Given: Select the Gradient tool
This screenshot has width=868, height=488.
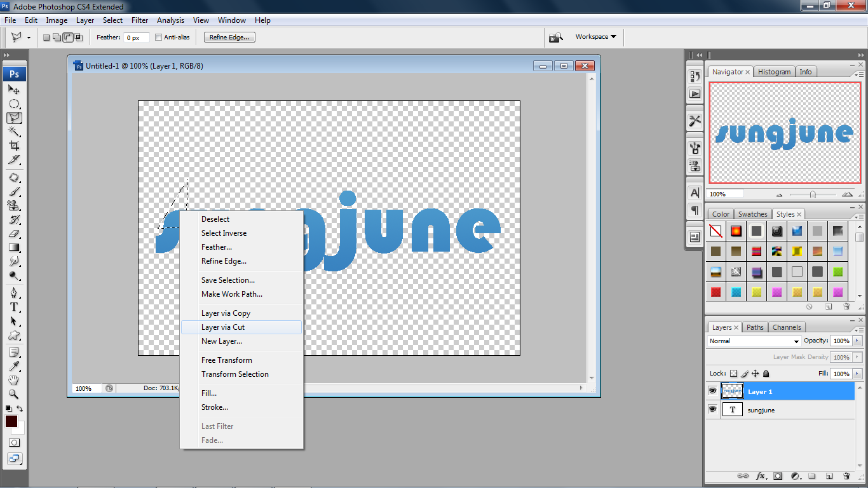Looking at the screenshot, I should point(14,248).
